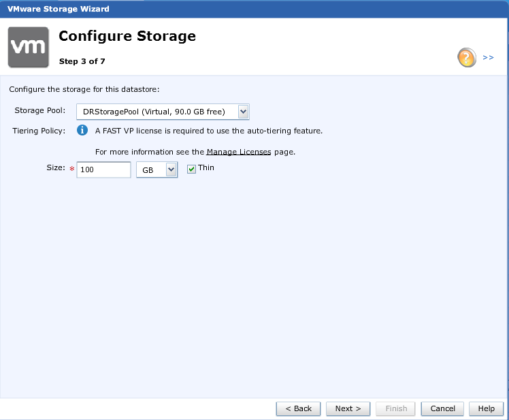
Task: Proceed with the Next button
Action: (348, 408)
